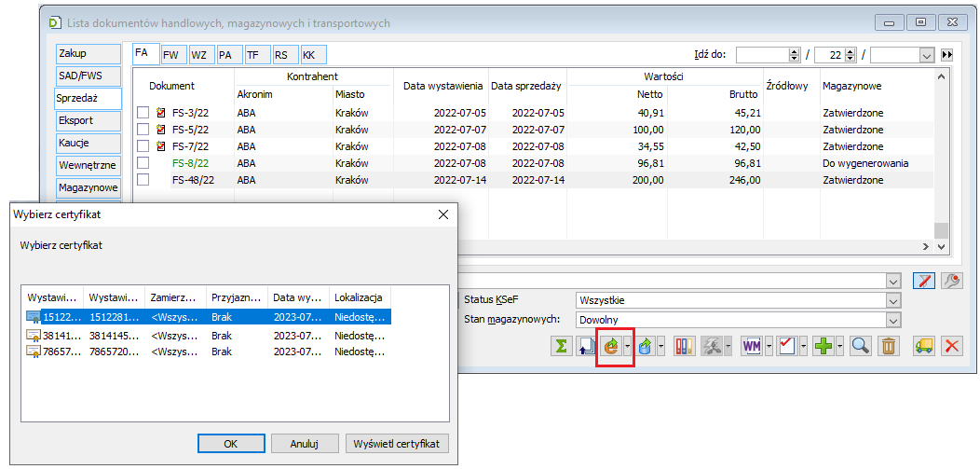Switch to the FW tab
Viewport: 980px width, 469px height.
click(x=173, y=55)
